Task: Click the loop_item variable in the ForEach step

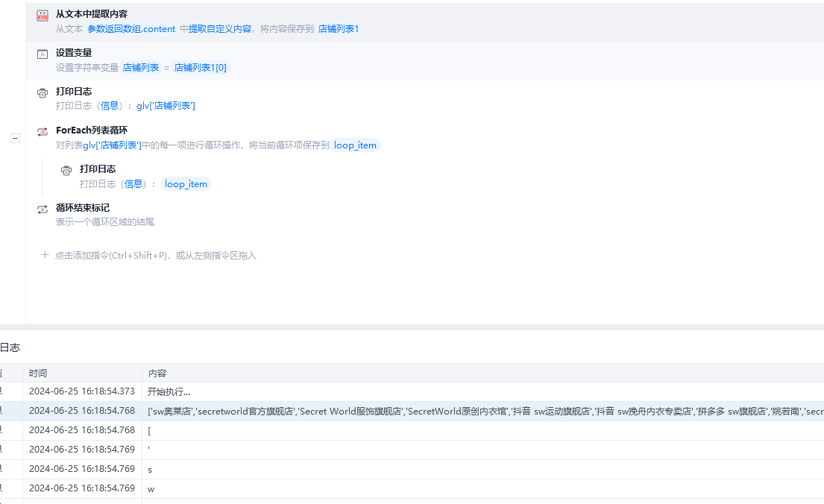Action: pos(355,145)
